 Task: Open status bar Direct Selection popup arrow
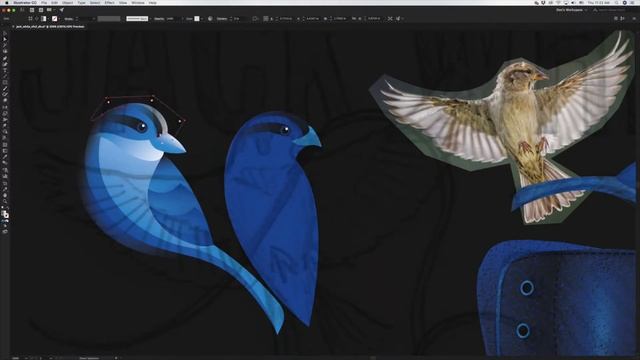[x=116, y=358]
